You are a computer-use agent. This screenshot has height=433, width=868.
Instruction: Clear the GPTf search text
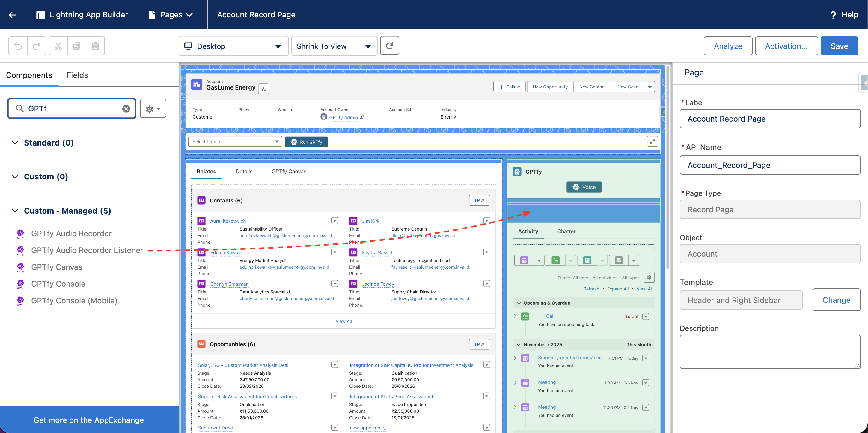coord(126,108)
